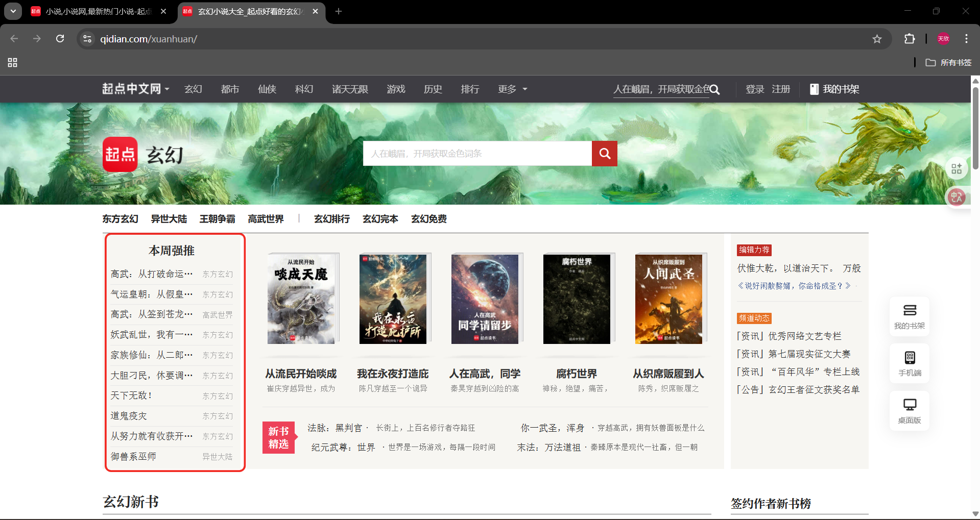The image size is (980, 520).
Task: Click the 注册 link
Action: pos(781,89)
